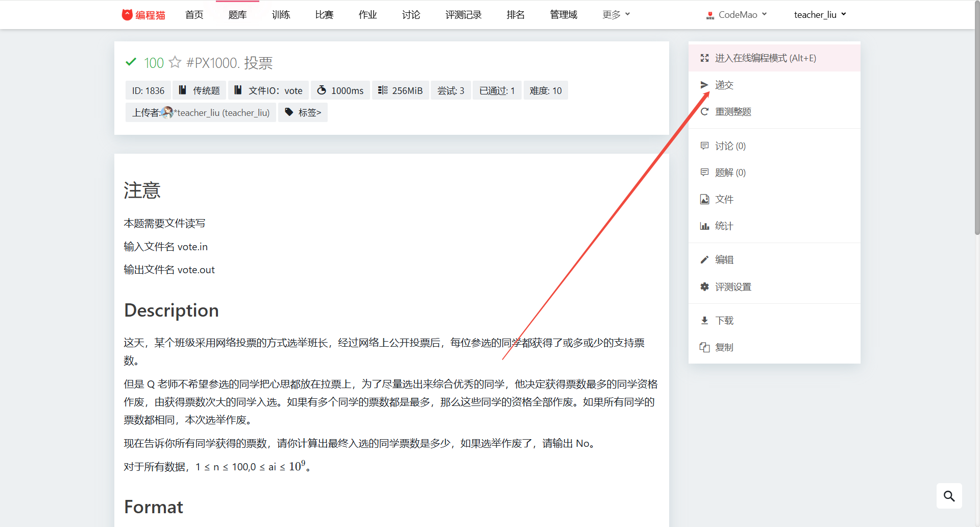This screenshot has height=527, width=980.
Task: Click the 编程猫 logo icon
Action: pyautogui.click(x=127, y=15)
